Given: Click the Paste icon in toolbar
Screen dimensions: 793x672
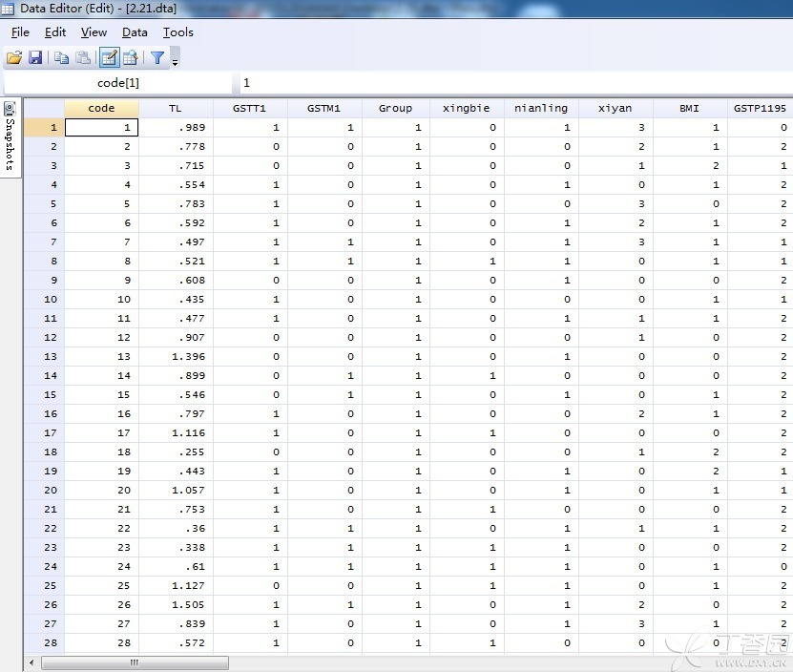Looking at the screenshot, I should tap(83, 57).
